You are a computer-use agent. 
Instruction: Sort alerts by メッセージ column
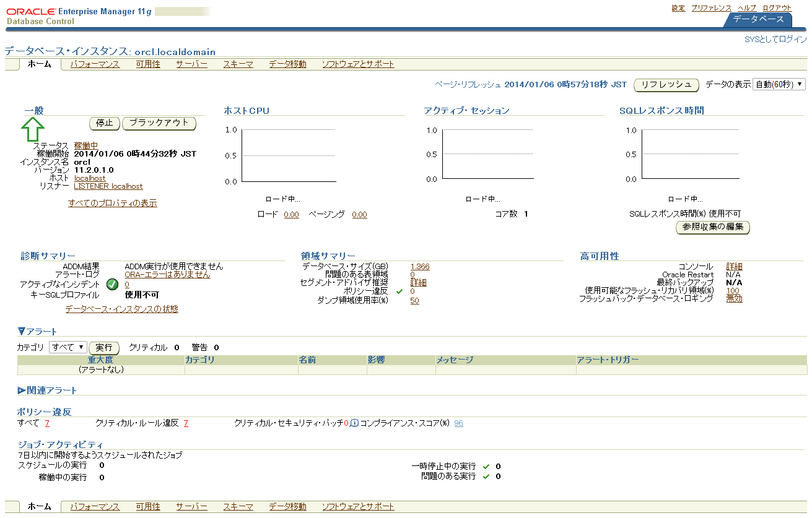click(x=455, y=360)
